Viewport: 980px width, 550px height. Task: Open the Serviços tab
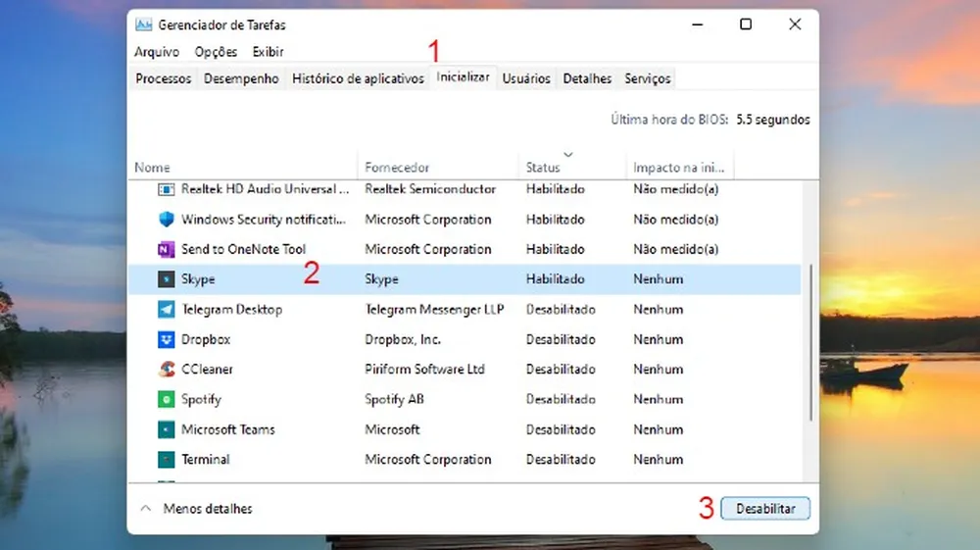click(x=647, y=78)
